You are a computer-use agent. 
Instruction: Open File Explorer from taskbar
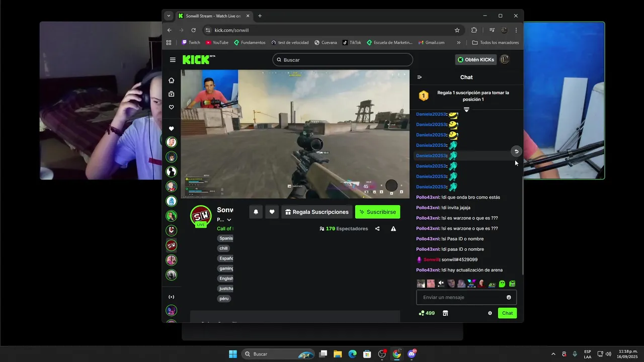(x=338, y=354)
